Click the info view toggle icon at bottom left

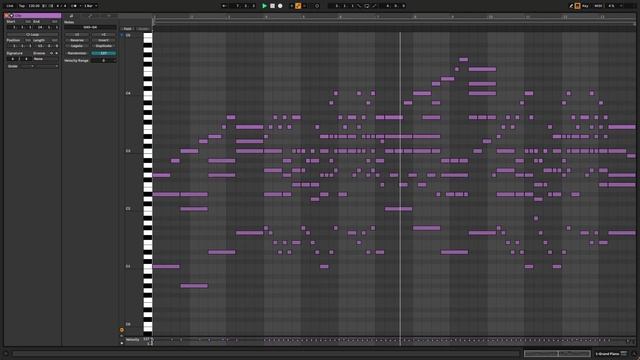point(5,353)
